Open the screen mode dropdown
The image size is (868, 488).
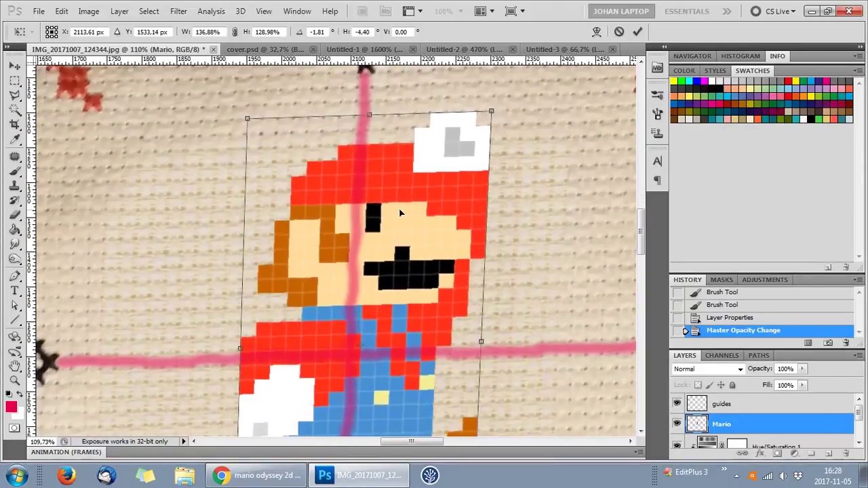[x=515, y=12]
